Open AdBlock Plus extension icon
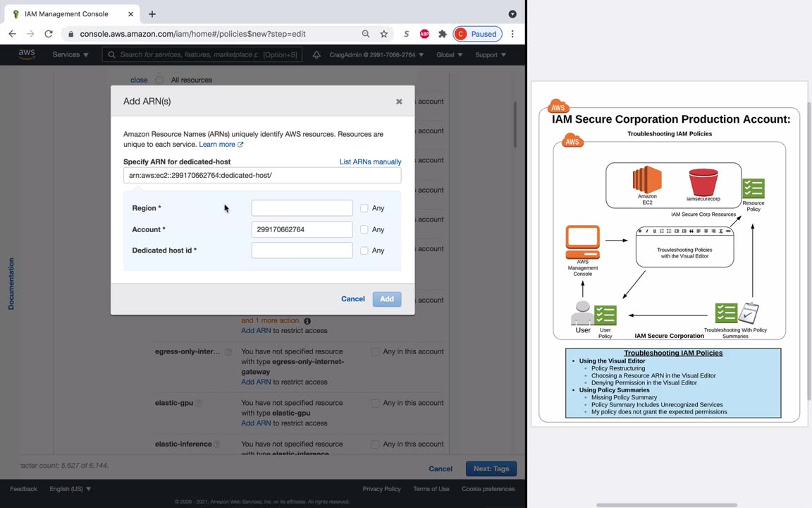The image size is (812, 508). point(424,34)
